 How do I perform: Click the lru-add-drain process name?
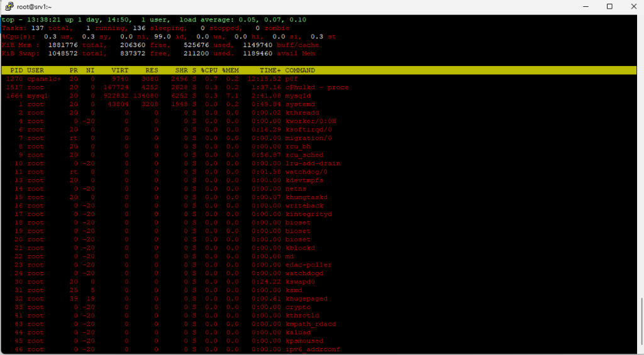[313, 163]
